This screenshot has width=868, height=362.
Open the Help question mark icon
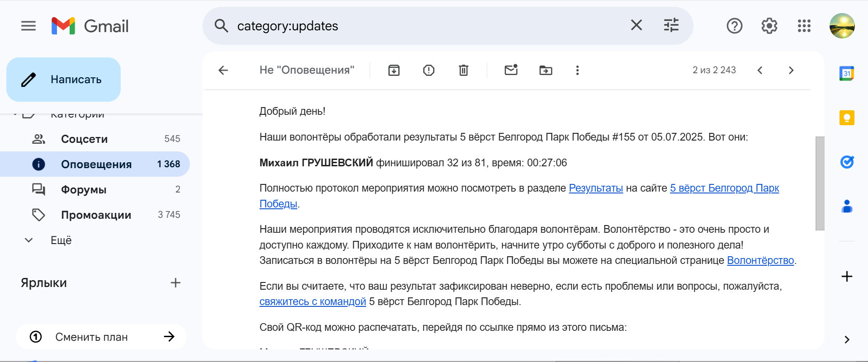tap(735, 26)
